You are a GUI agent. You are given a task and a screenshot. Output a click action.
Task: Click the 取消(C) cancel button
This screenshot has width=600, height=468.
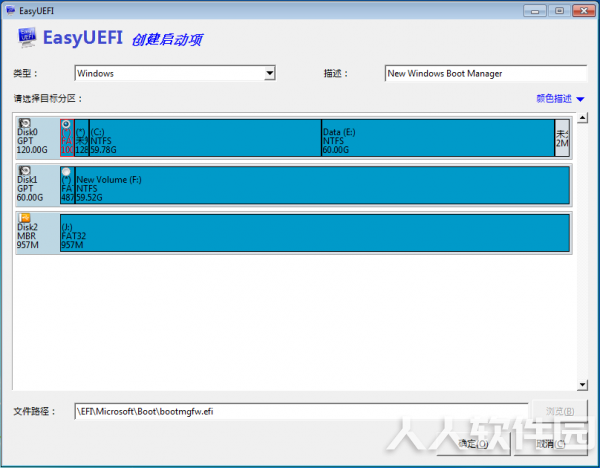coord(551,444)
